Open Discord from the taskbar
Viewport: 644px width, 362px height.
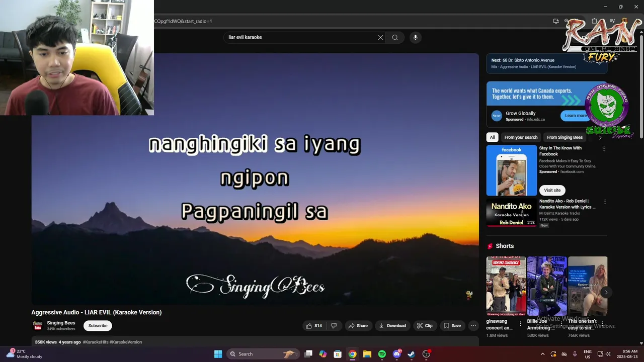(396, 354)
